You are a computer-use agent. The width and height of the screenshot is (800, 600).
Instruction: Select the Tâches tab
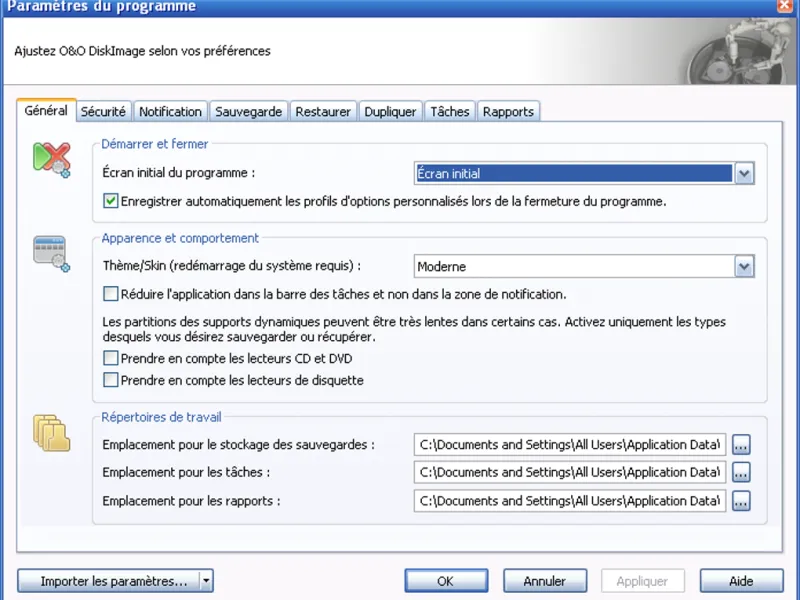[449, 112]
